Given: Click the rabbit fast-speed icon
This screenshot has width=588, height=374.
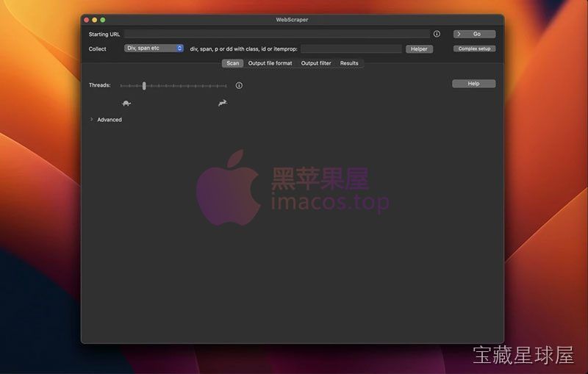Looking at the screenshot, I should click(223, 103).
